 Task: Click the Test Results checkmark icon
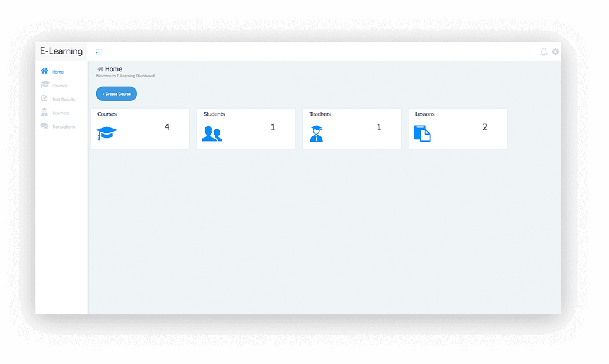click(x=44, y=99)
